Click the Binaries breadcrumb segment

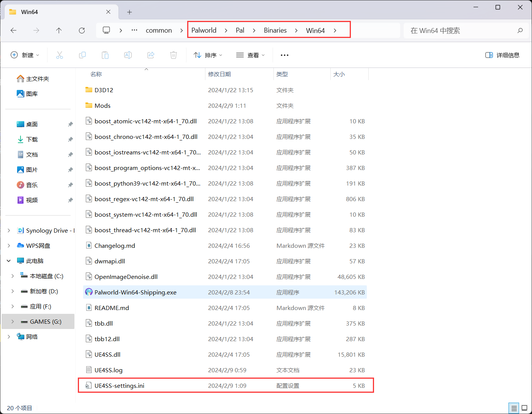(x=275, y=30)
